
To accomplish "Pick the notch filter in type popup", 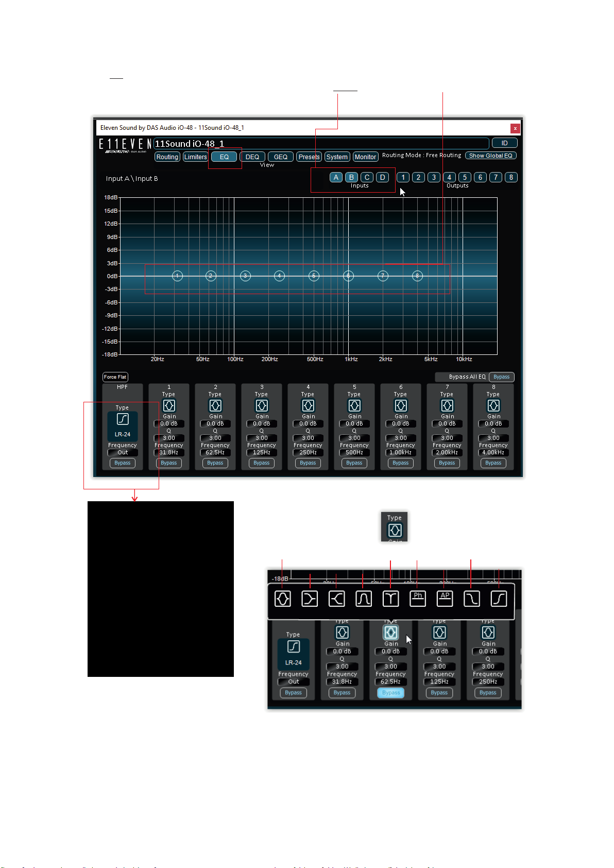I will click(x=391, y=599).
